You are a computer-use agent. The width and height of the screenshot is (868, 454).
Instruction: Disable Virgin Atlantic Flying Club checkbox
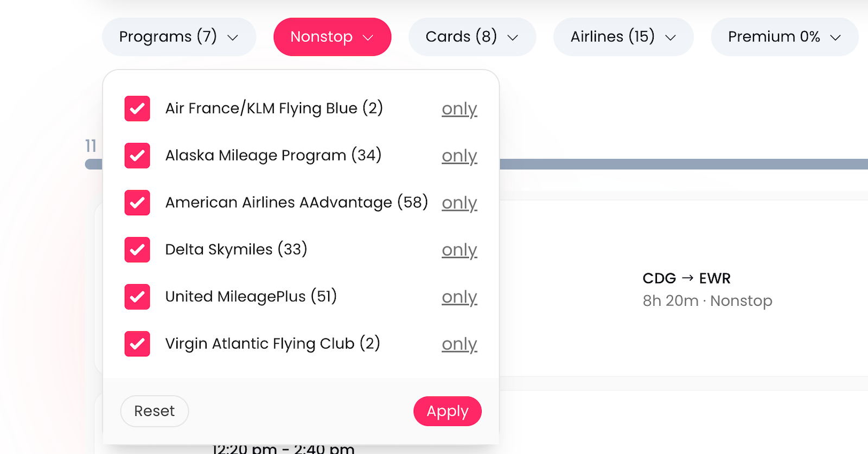point(137,344)
